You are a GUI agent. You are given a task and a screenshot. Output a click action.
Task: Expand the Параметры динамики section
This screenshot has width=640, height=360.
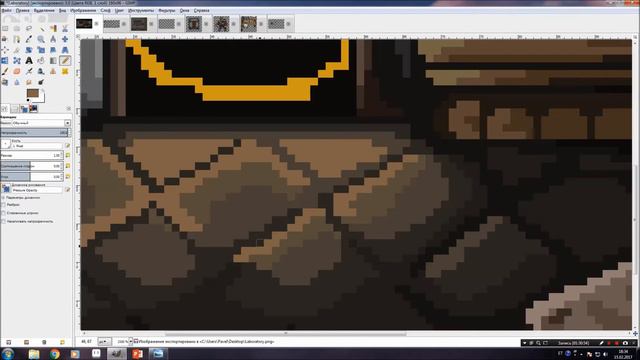click(x=4, y=198)
